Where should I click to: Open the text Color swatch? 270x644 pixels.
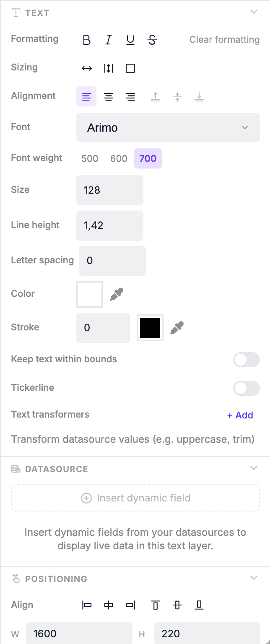89,294
